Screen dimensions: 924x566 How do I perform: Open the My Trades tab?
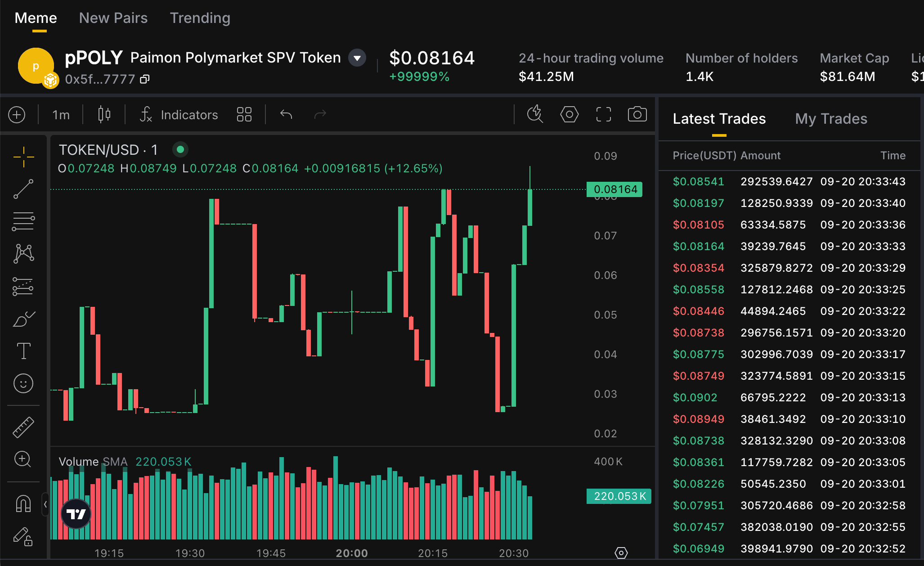[831, 119]
